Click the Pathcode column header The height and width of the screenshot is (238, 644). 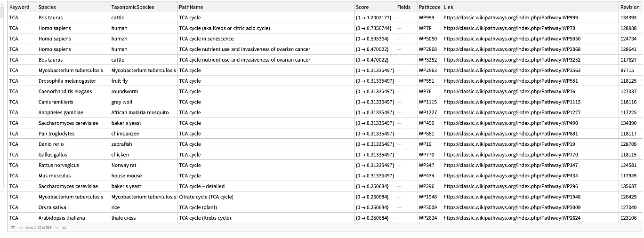pyautogui.click(x=429, y=7)
